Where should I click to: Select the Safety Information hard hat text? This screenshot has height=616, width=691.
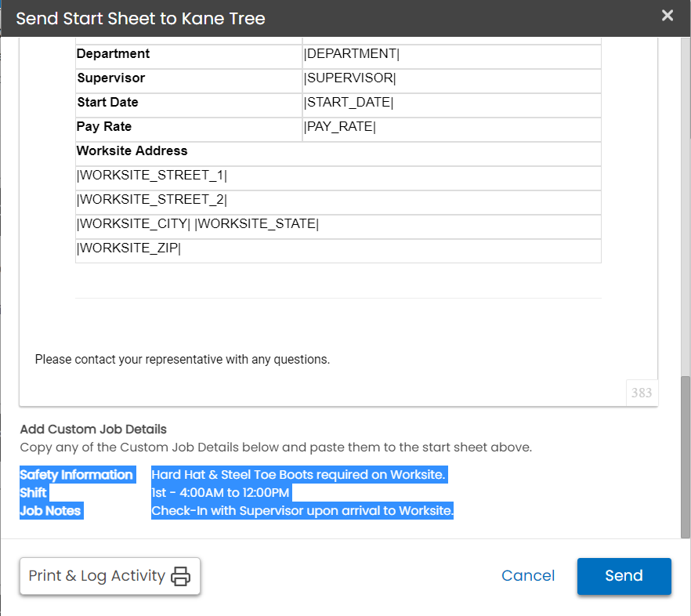(x=298, y=475)
